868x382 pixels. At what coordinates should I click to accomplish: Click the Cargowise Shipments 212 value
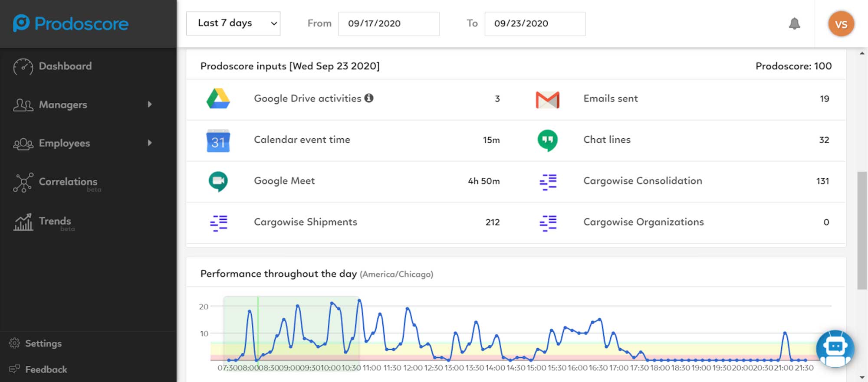[x=493, y=222]
